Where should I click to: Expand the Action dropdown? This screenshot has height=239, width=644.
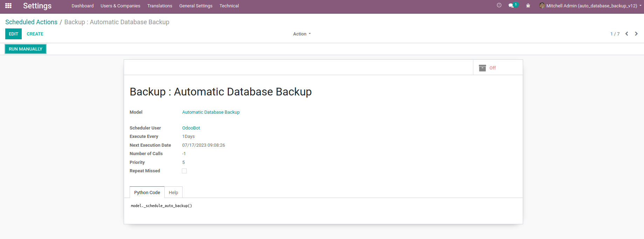point(302,34)
